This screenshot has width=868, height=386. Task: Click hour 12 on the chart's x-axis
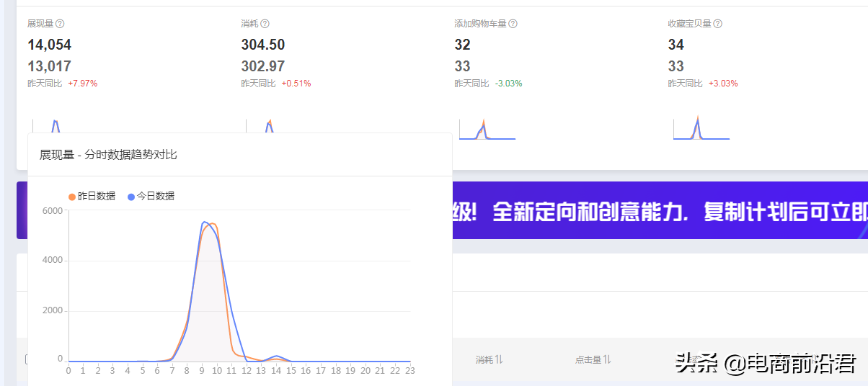(x=246, y=371)
